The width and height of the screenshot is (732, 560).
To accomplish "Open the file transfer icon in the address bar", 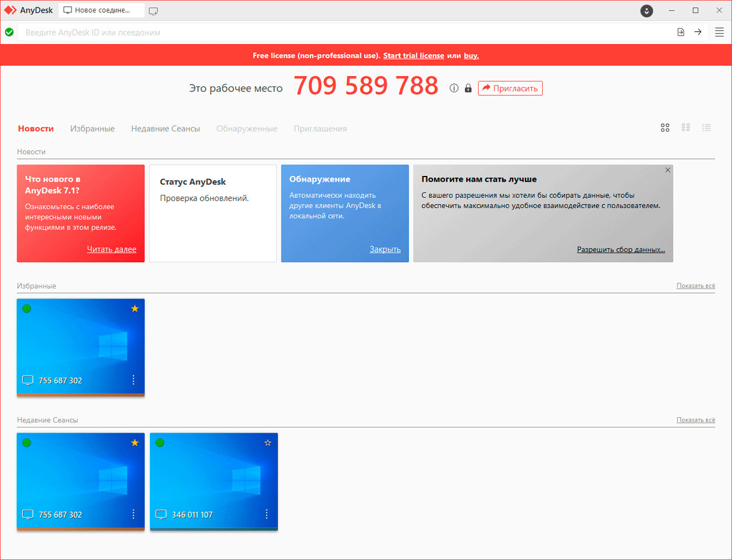I will pos(681,32).
